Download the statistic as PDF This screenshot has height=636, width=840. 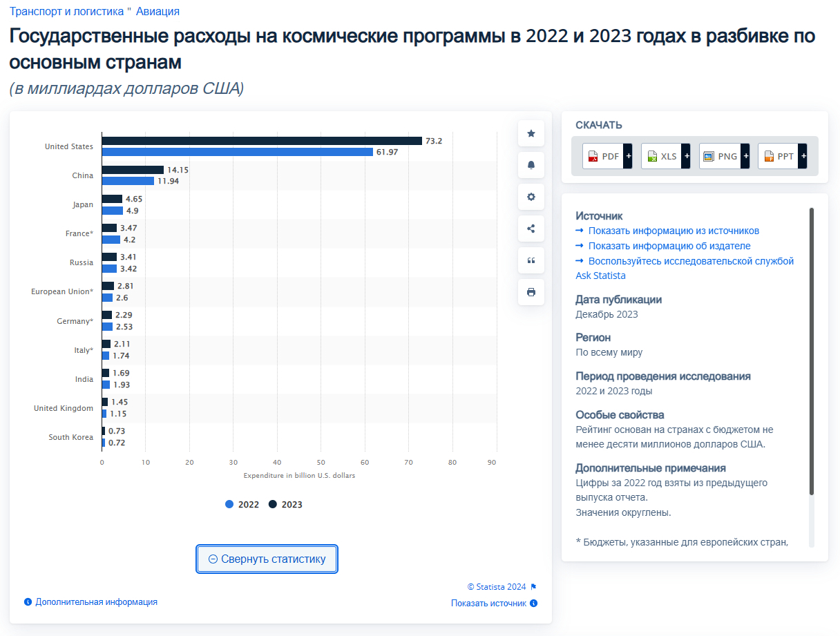603,156
